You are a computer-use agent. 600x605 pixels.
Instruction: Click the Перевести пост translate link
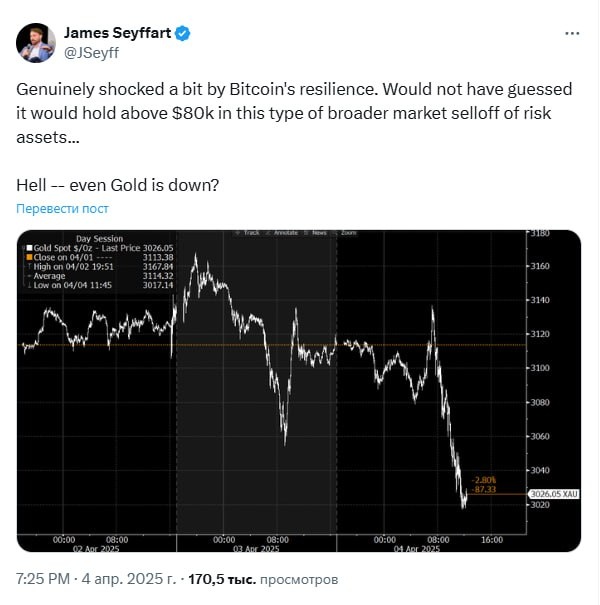62,209
